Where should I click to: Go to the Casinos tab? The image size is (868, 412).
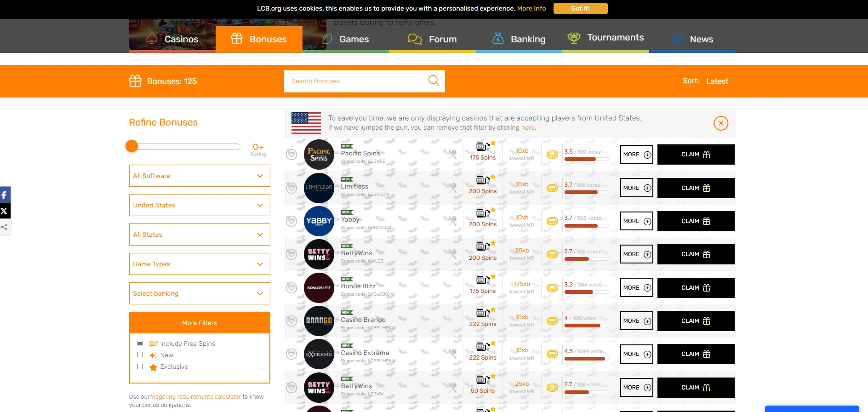coord(172,39)
